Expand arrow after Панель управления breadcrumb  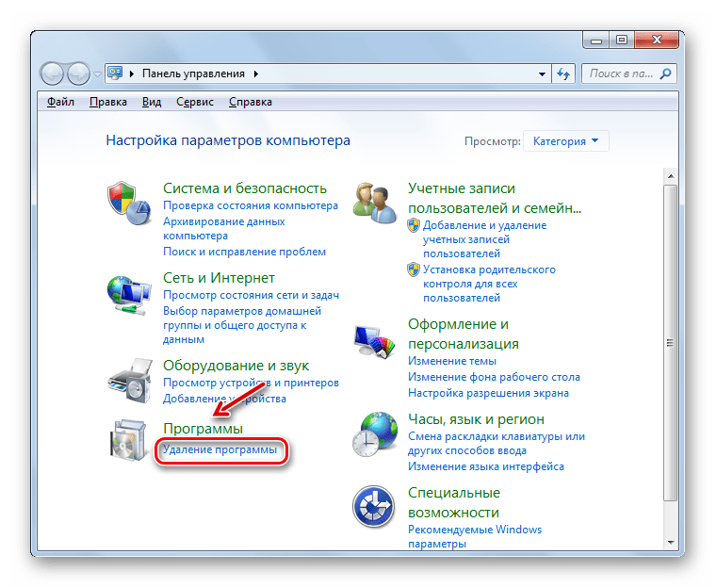(x=255, y=73)
